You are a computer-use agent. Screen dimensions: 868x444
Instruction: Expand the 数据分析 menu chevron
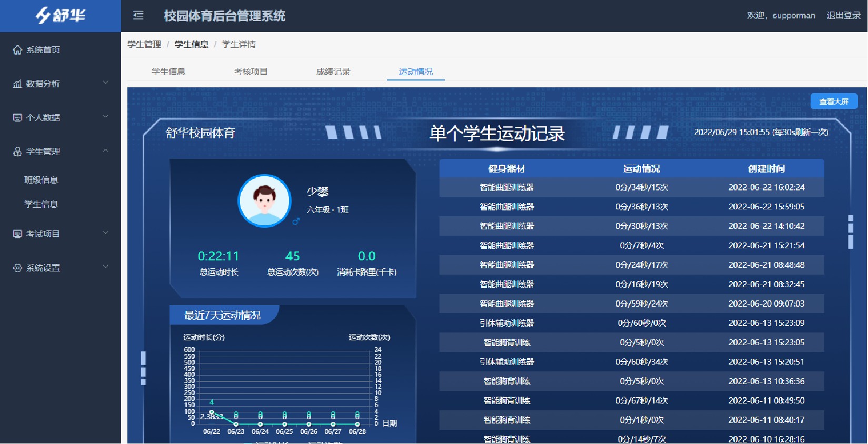pyautogui.click(x=105, y=83)
